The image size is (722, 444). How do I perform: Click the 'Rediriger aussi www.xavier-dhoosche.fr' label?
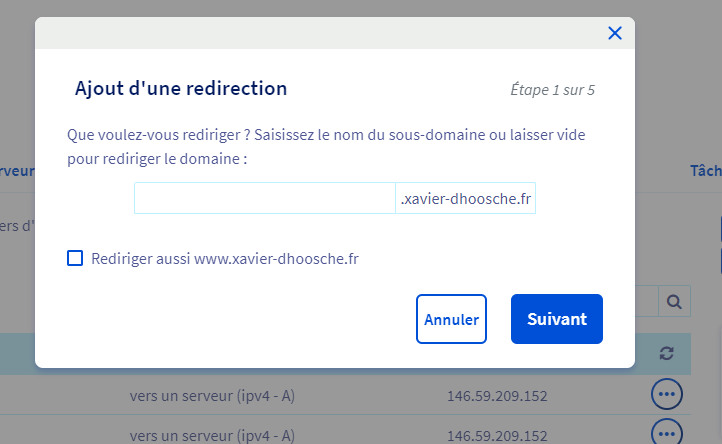(224, 258)
